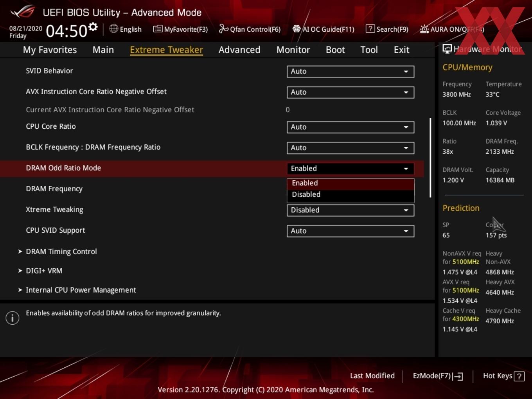Show Hot Keys

pos(503,376)
